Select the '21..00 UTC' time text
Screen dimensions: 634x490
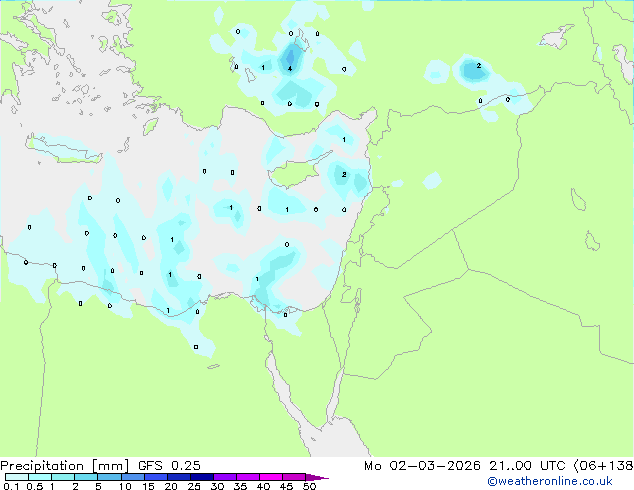527,466
